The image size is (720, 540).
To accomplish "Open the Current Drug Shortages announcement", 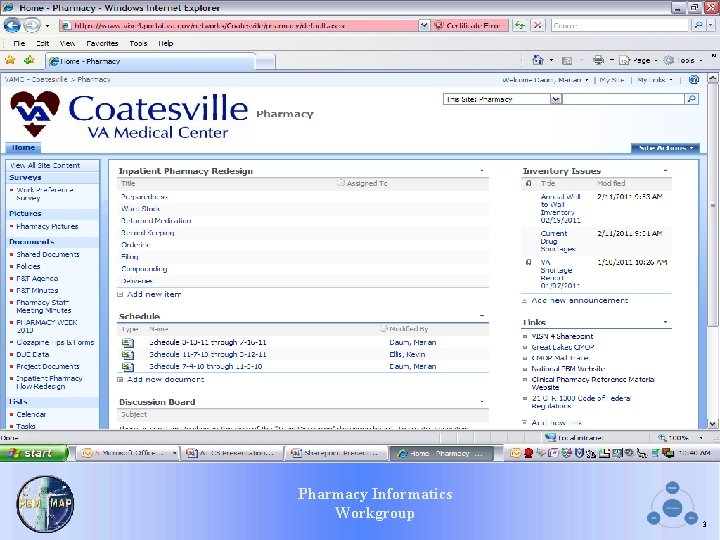I will pos(557,241).
